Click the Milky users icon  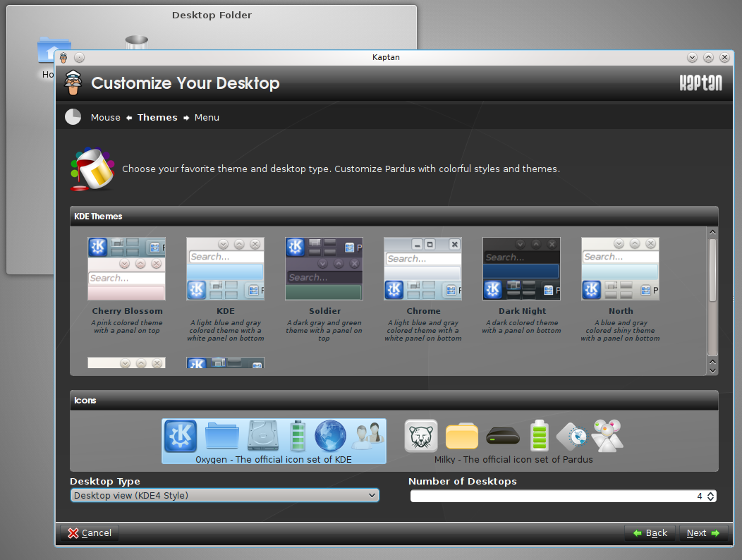coord(608,435)
